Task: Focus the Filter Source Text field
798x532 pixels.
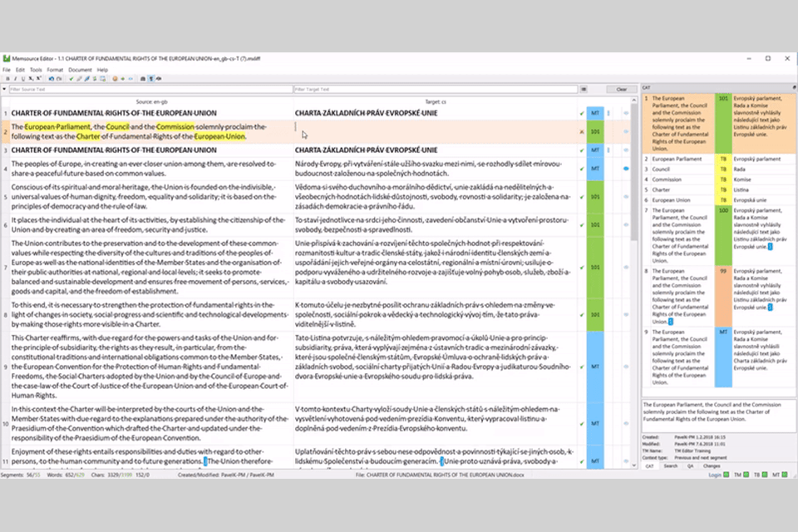Action: (x=150, y=89)
